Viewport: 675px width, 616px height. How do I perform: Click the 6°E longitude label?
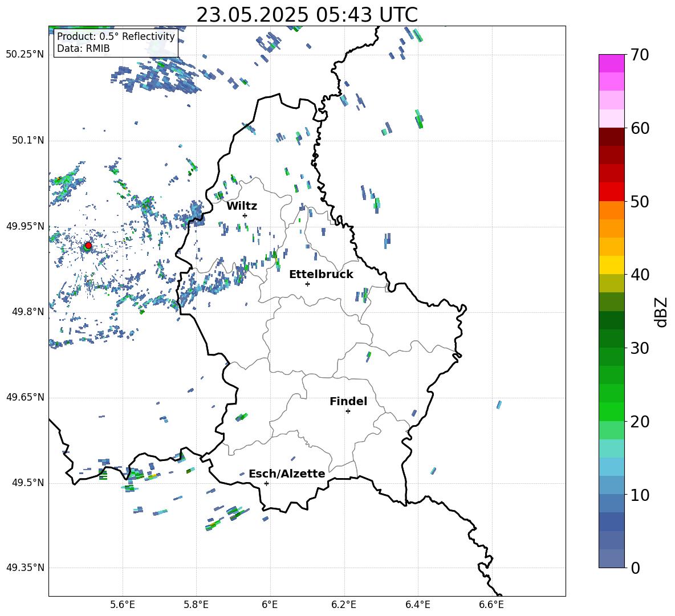coord(270,605)
